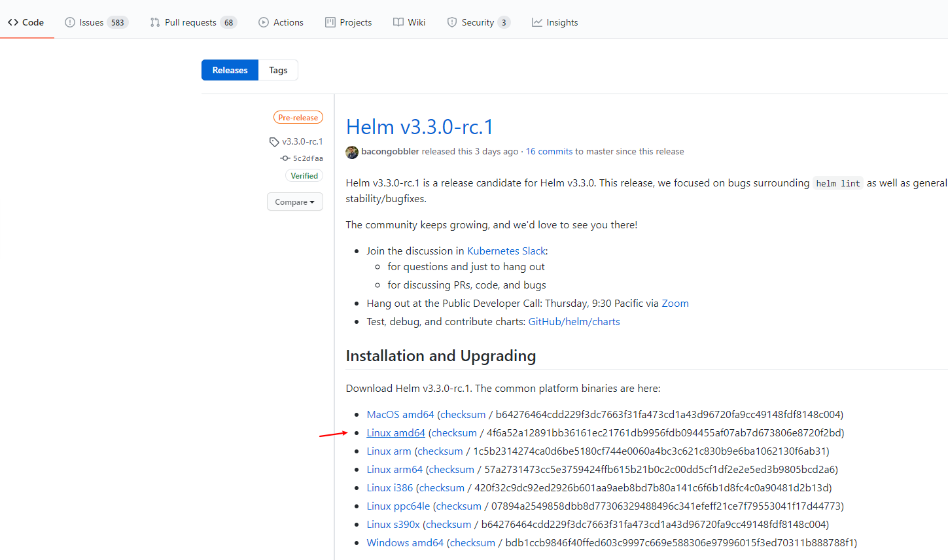Click the Projects board icon
The image size is (948, 560).
click(330, 22)
